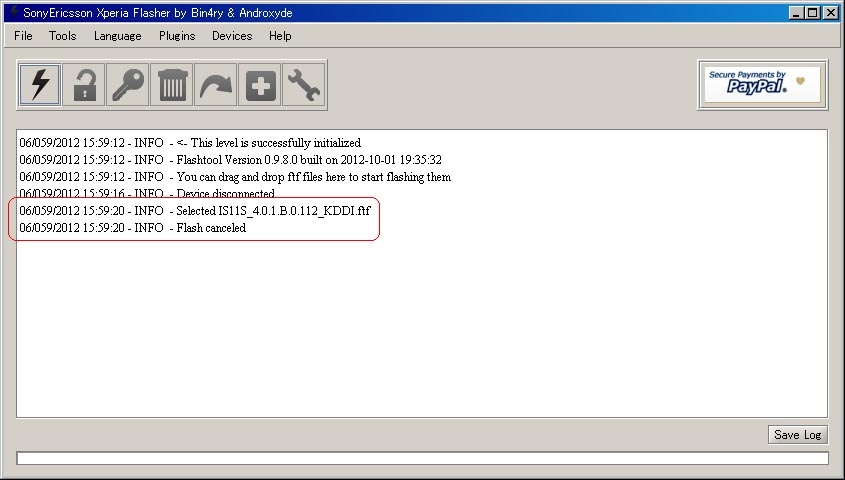Click the app icon in the title bar
Image resolution: width=845 pixels, height=480 pixels.
[x=13, y=12]
